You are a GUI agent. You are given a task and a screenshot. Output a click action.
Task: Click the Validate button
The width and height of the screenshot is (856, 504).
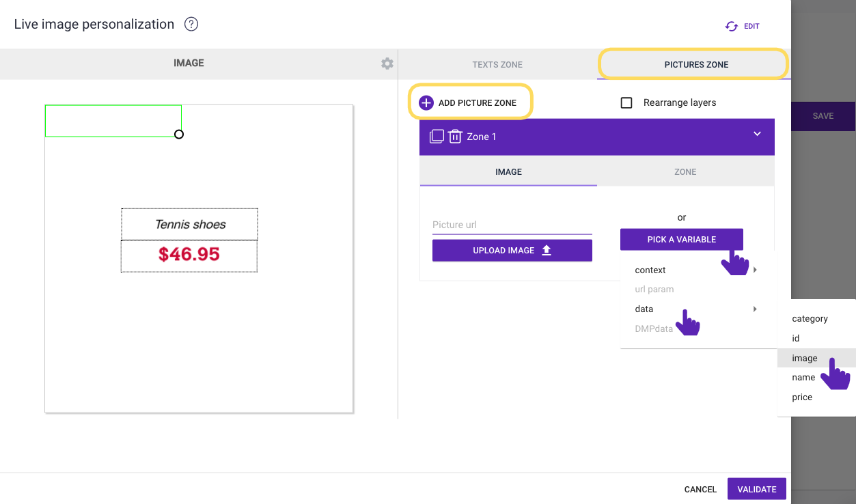coord(757,489)
